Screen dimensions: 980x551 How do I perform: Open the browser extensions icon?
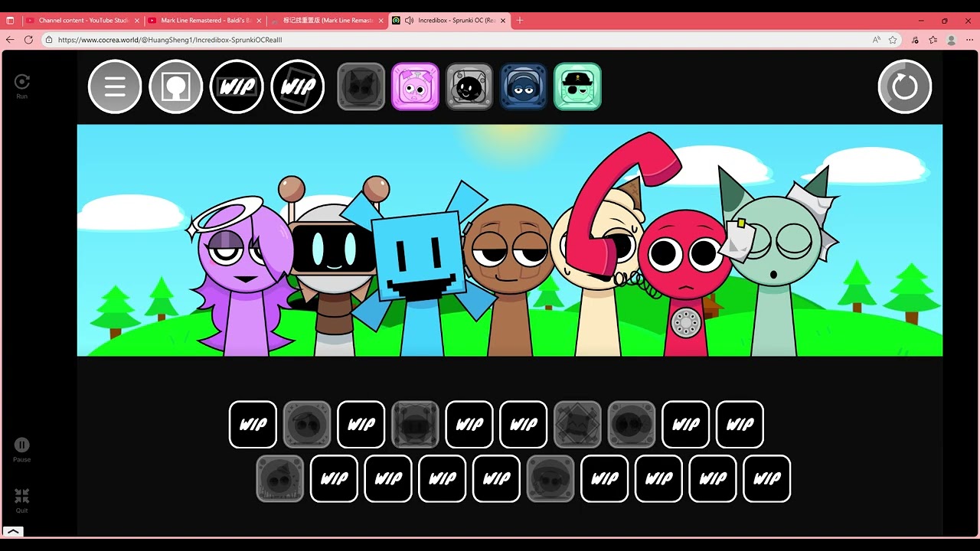(x=916, y=40)
